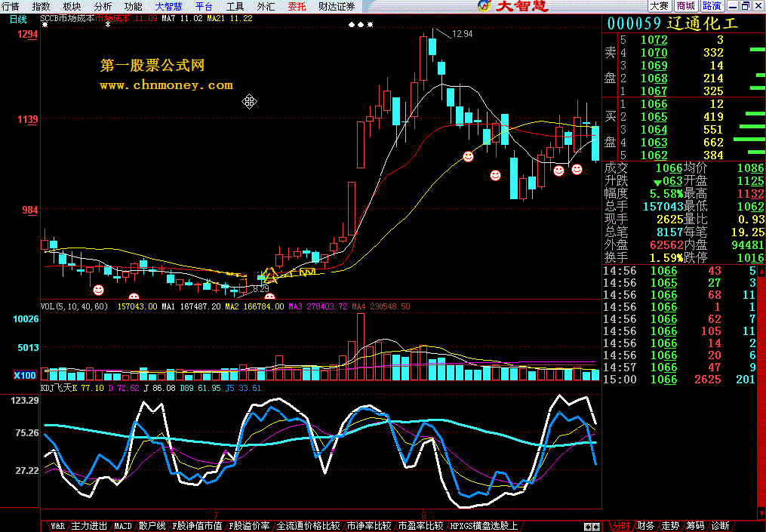Screen dimensions: 766x532
Task: Open the 功能 menu
Action: tap(134, 6)
